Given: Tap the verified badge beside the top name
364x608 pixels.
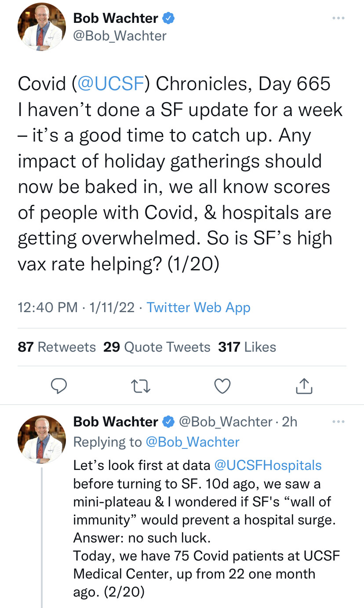Looking at the screenshot, I should click(x=169, y=18).
